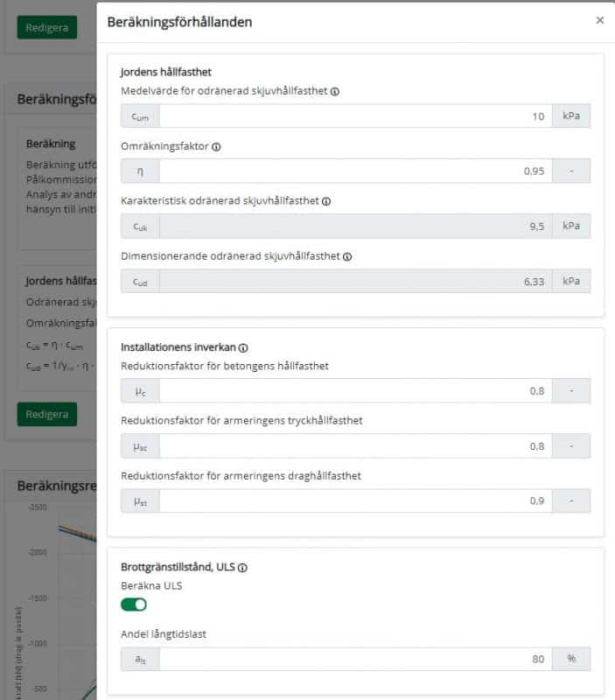Click info icon beside Dimensionerande odränerad skjuvhållfasthet
The image size is (615, 700).
pyautogui.click(x=347, y=256)
